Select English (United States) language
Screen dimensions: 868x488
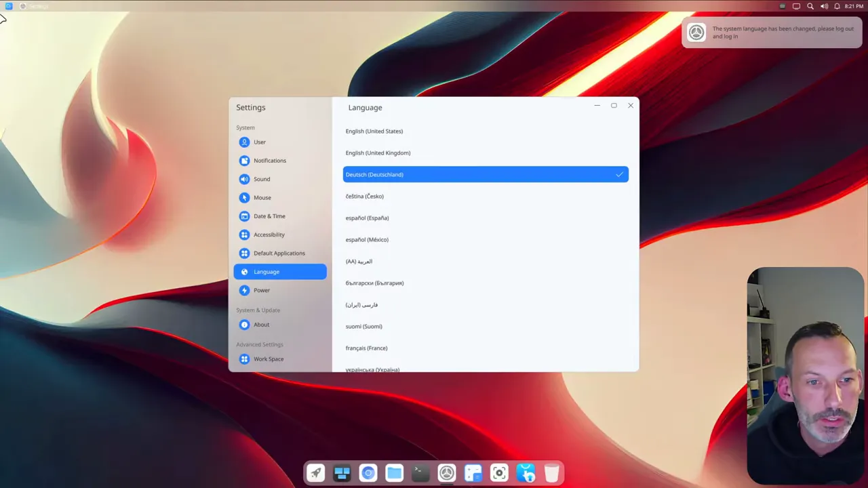pos(374,131)
